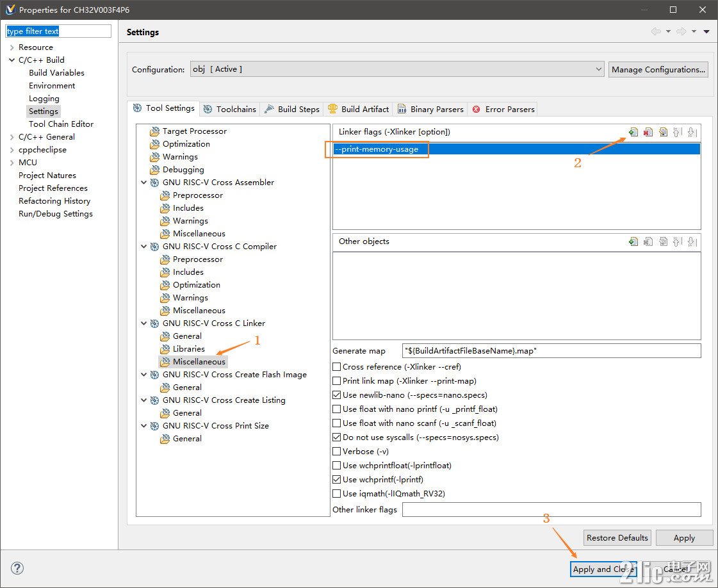The width and height of the screenshot is (718, 588).
Task: Switch to the Build Steps tab
Action: pos(292,110)
